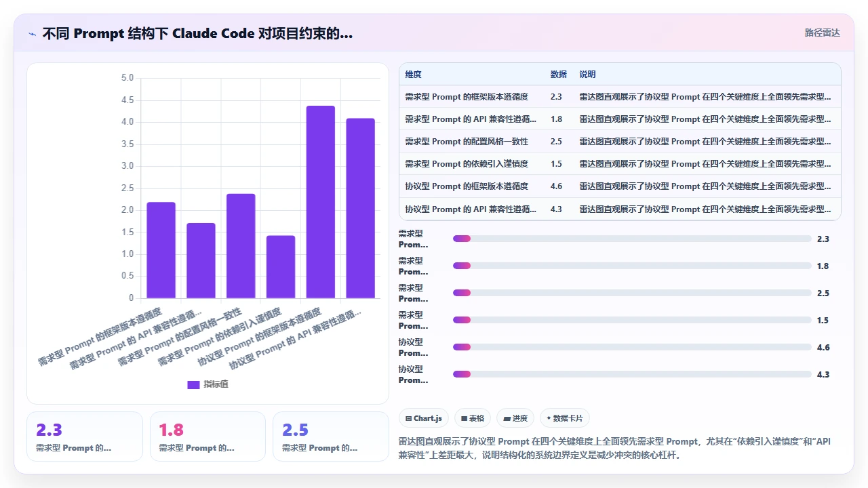This screenshot has height=488, width=868.
Task: Click the shortest chart bar near 1.4
Action: pos(281,266)
